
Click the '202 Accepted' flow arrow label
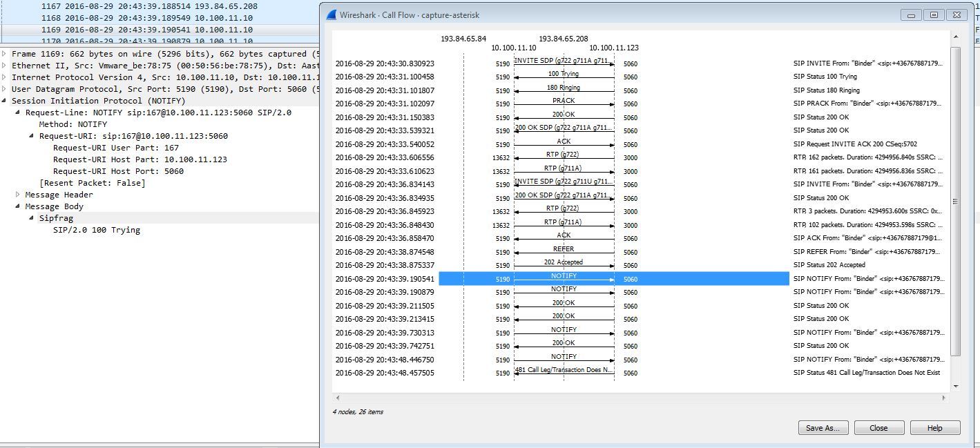[564, 262]
